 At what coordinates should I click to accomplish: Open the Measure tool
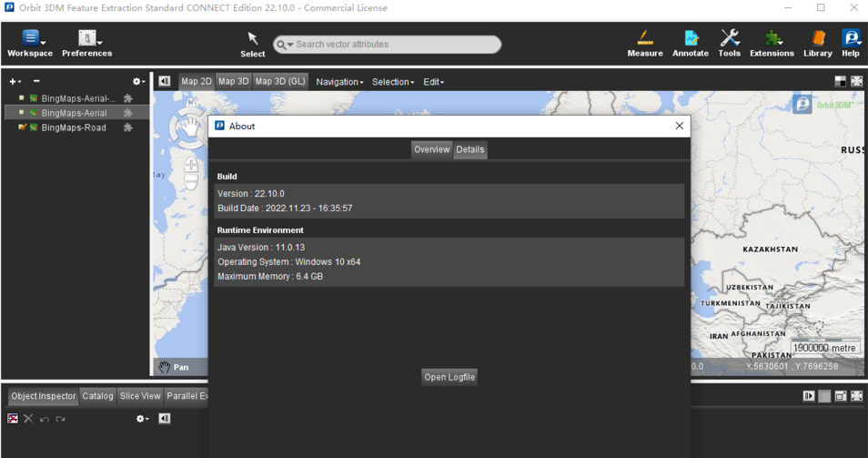(645, 37)
